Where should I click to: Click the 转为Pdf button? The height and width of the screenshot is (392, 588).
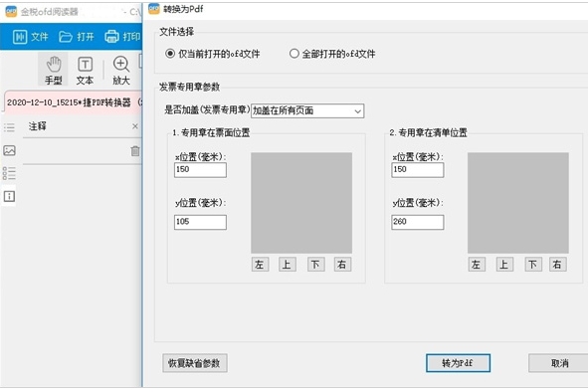(x=458, y=363)
